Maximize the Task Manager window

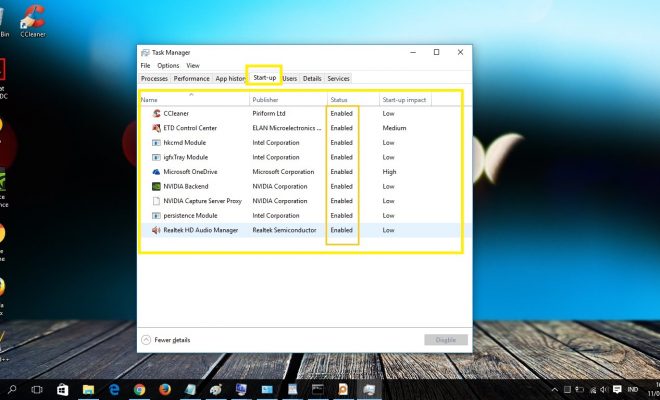436,52
